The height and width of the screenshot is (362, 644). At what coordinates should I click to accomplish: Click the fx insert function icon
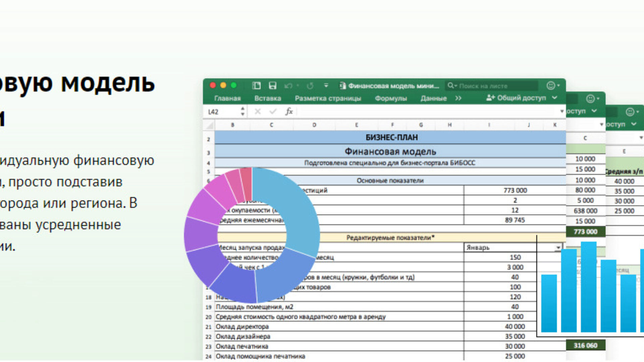click(289, 111)
